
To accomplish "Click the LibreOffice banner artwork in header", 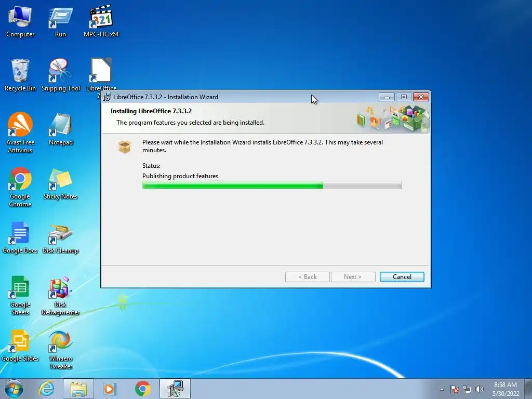I will pos(393,118).
